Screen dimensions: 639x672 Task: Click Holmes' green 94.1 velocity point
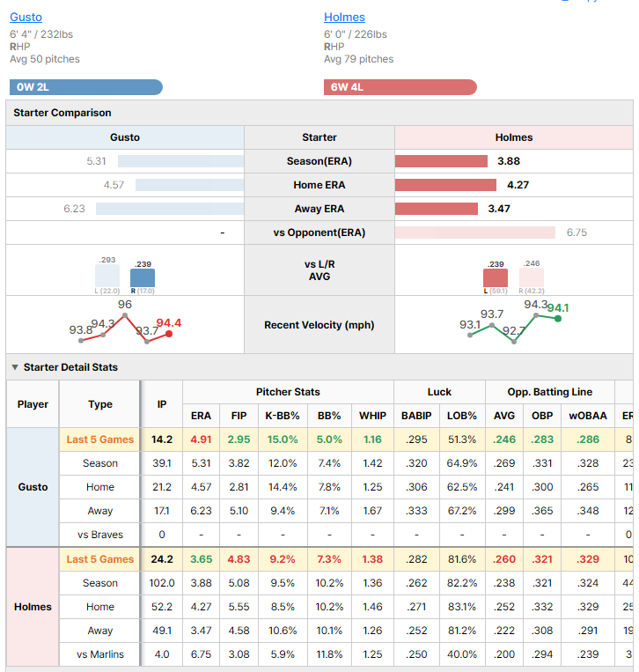click(558, 319)
